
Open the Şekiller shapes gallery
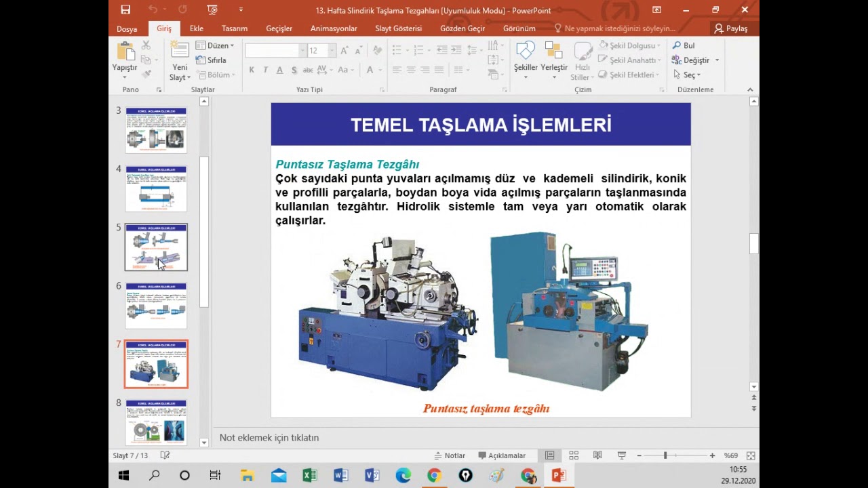click(x=526, y=60)
